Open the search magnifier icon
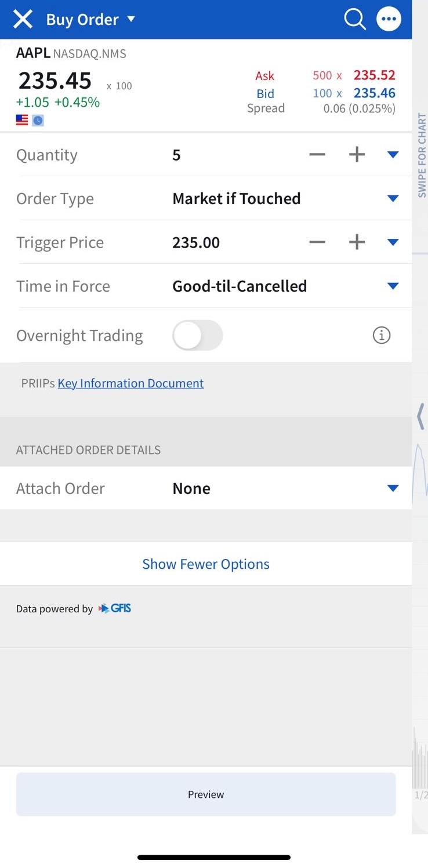428x868 pixels. (x=354, y=20)
